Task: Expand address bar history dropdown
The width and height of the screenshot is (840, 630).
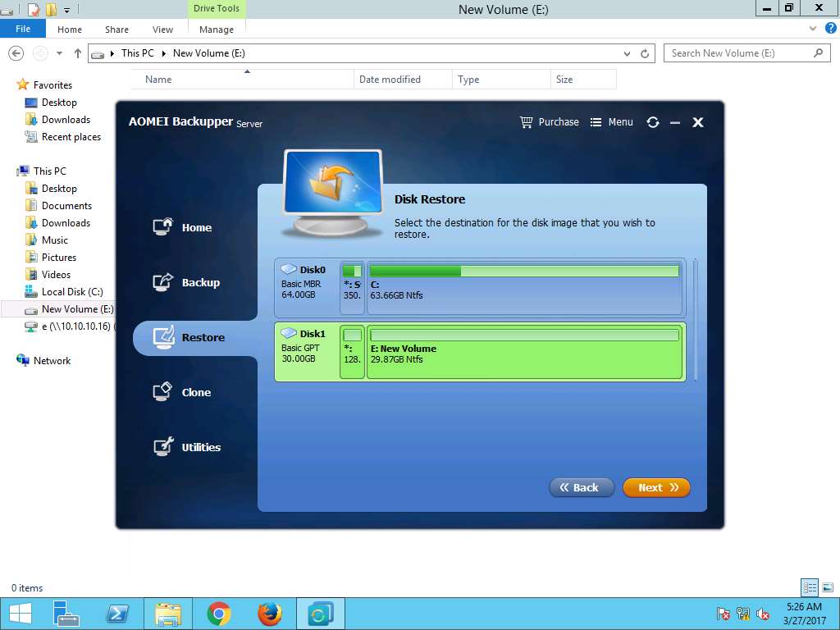Action: coord(627,53)
